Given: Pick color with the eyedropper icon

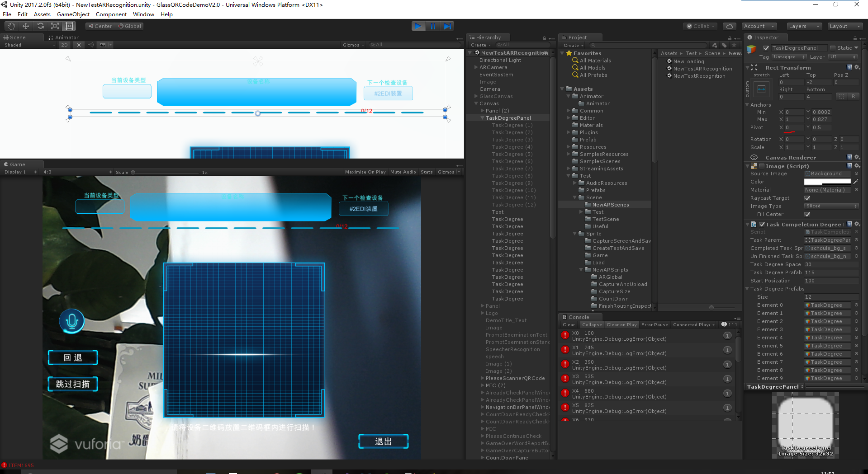Looking at the screenshot, I should tap(856, 182).
